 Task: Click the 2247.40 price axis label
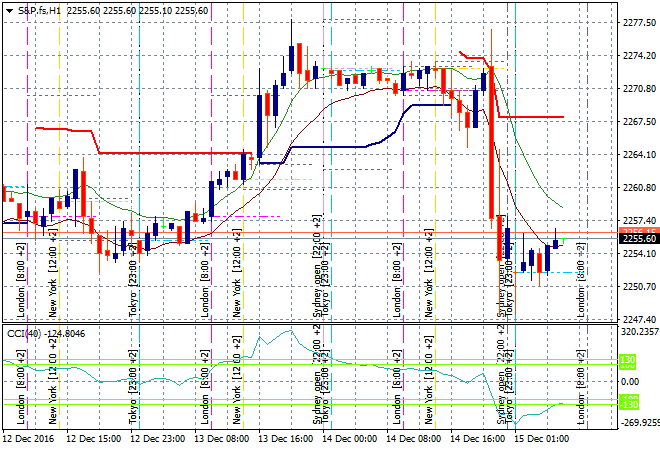(x=638, y=317)
